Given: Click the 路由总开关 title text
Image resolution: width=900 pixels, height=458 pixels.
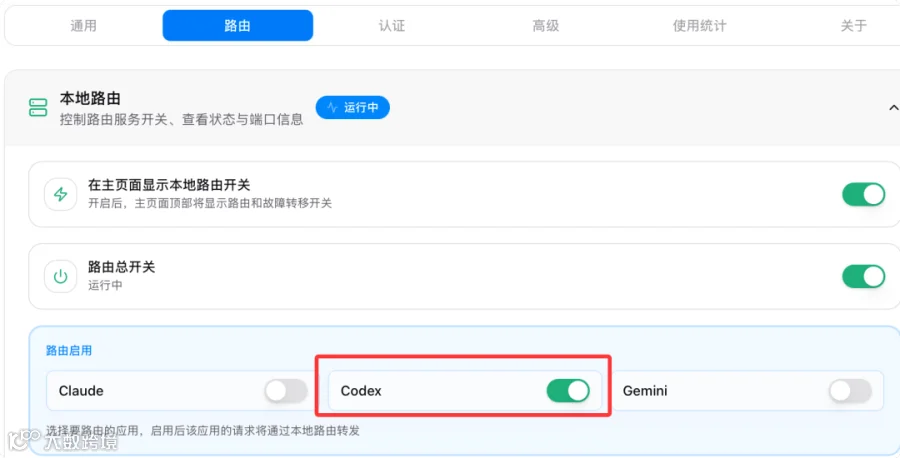Looking at the screenshot, I should coord(121,267).
